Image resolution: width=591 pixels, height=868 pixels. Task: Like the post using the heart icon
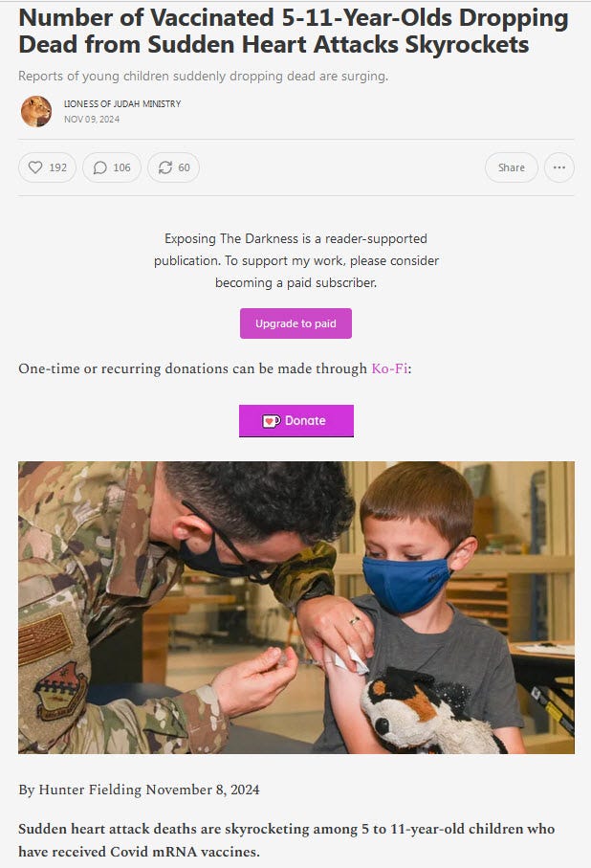[35, 167]
